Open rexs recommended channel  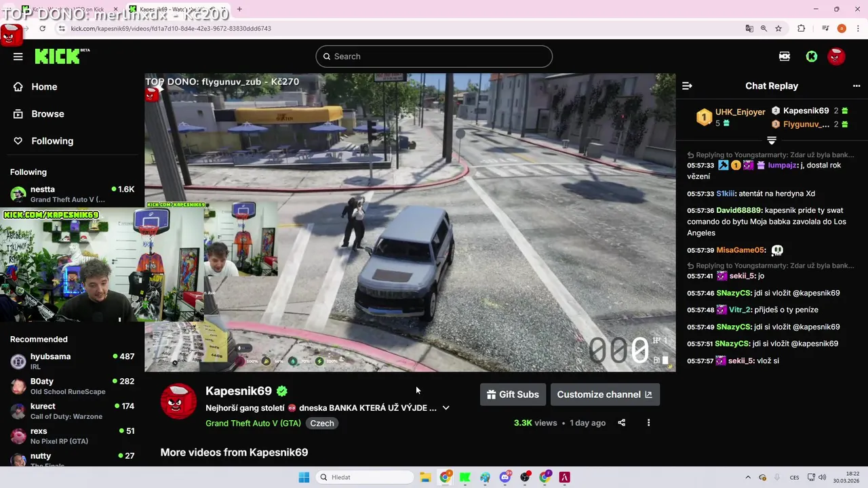72,436
